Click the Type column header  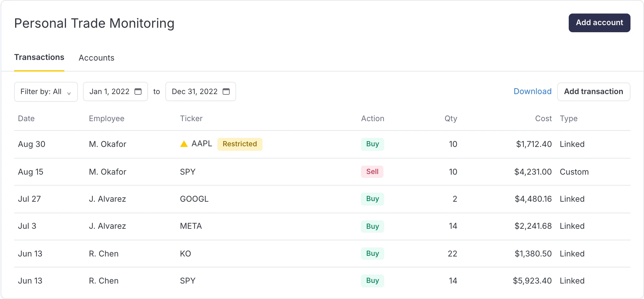[x=568, y=119]
